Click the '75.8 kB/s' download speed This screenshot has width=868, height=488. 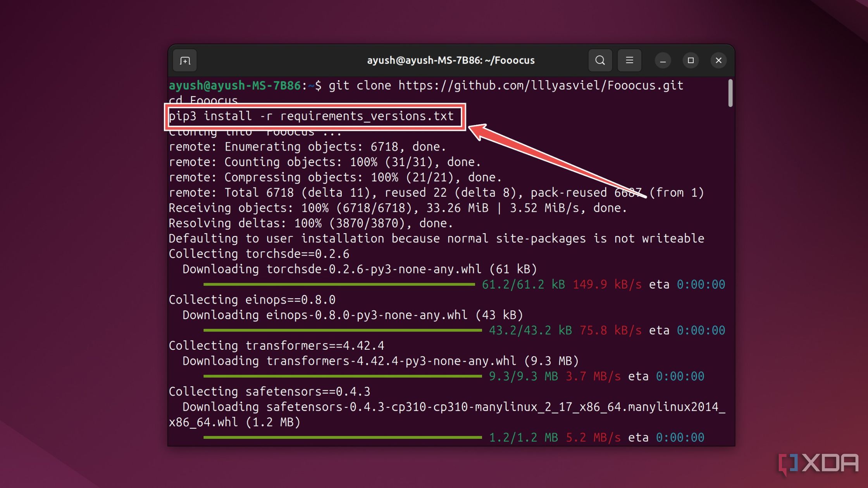point(610,330)
